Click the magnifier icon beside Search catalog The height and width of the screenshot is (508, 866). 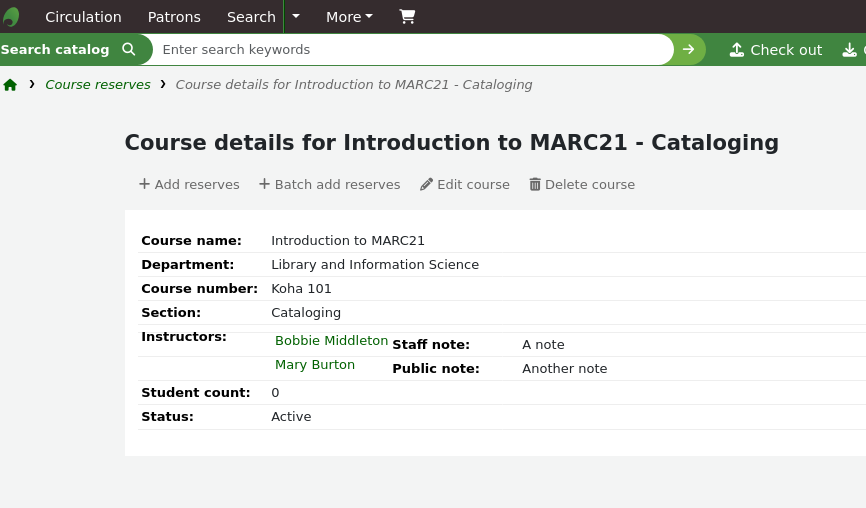pos(128,49)
